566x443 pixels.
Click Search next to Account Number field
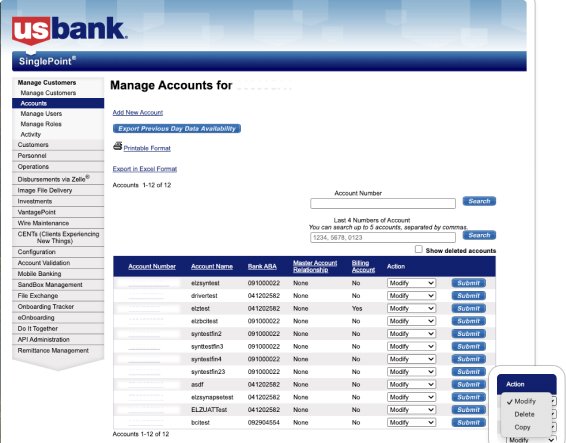[479, 201]
